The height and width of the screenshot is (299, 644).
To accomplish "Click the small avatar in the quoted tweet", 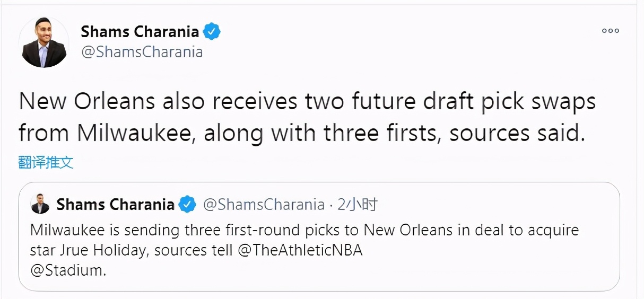I will click(x=40, y=204).
